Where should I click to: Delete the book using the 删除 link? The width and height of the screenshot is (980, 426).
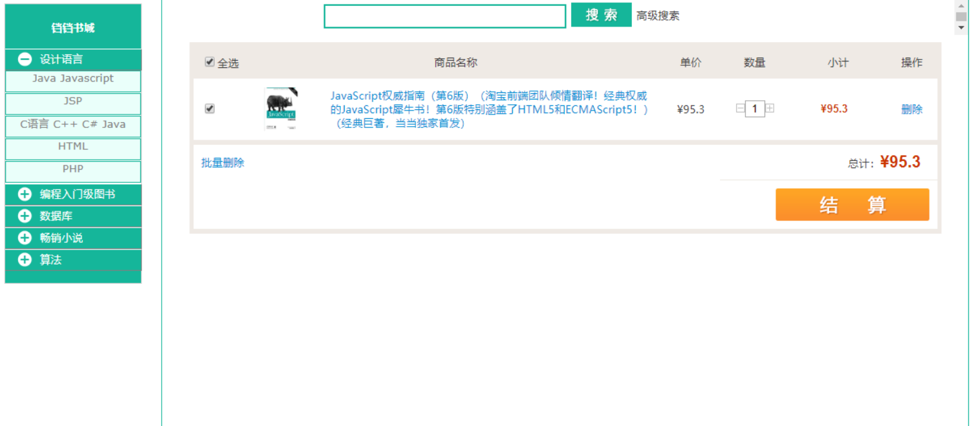[x=911, y=109]
